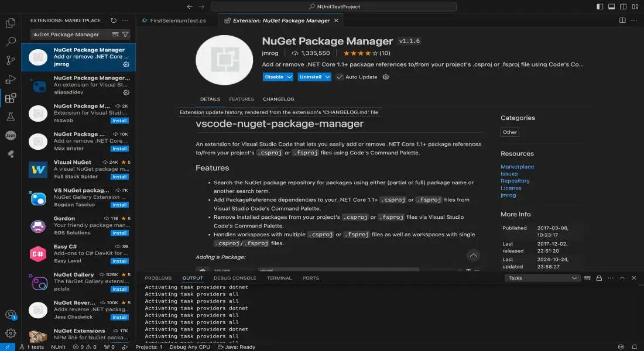The width and height of the screenshot is (644, 351).
Task: Open the Manage gear in activity bar
Action: tap(11, 333)
